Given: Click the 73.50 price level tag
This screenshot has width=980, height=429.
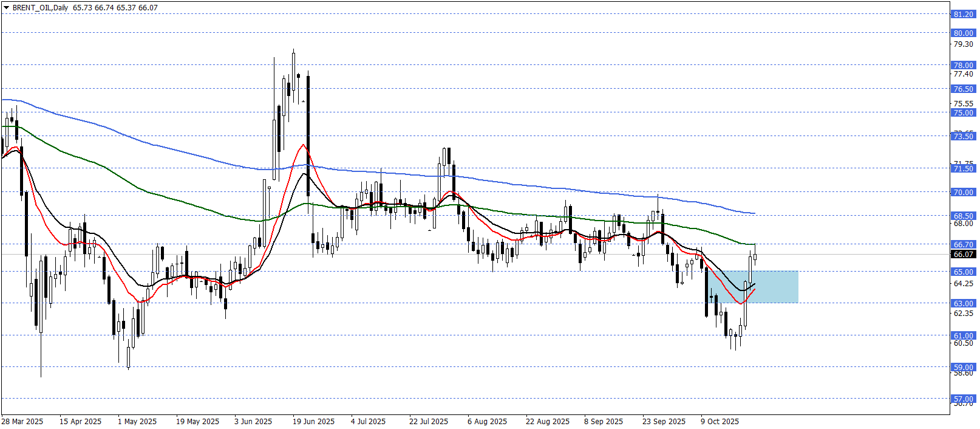Looking at the screenshot, I should (963, 136).
